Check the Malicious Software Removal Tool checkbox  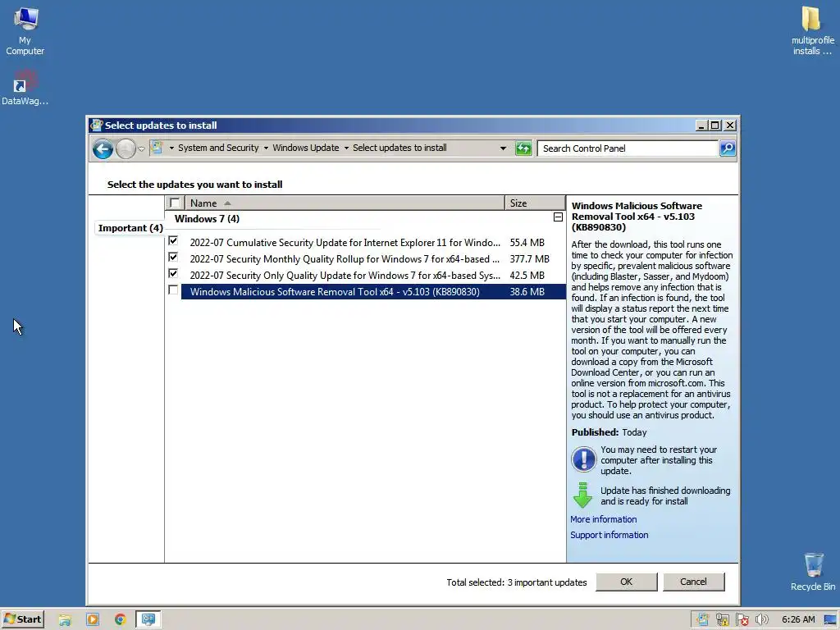pyautogui.click(x=173, y=290)
